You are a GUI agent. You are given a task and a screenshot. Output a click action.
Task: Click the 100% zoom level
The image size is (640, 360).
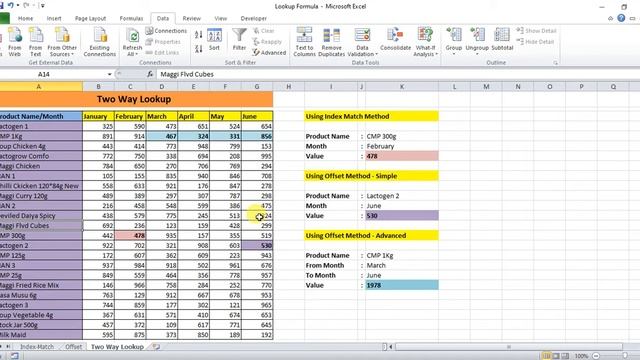(x=581, y=356)
